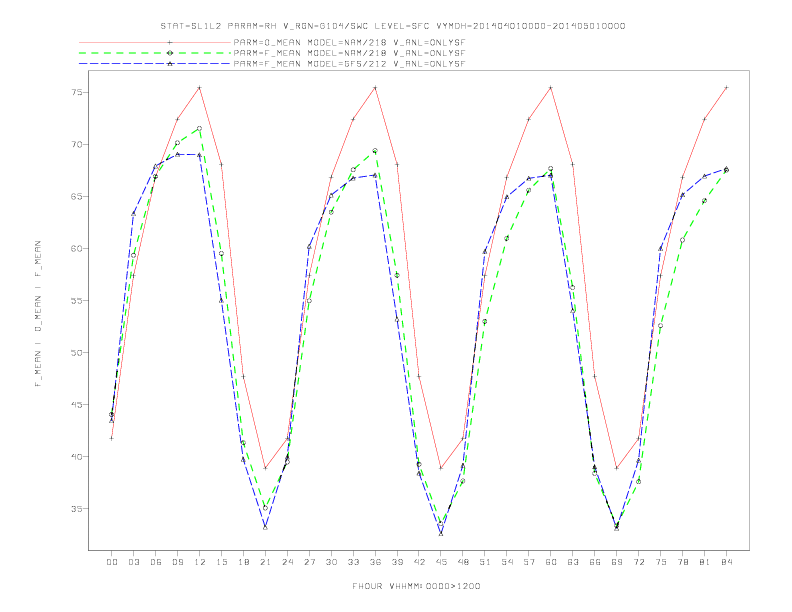This screenshot has width=792, height=612.
Task: Click x-axis hour label 27
Action: [x=310, y=562]
